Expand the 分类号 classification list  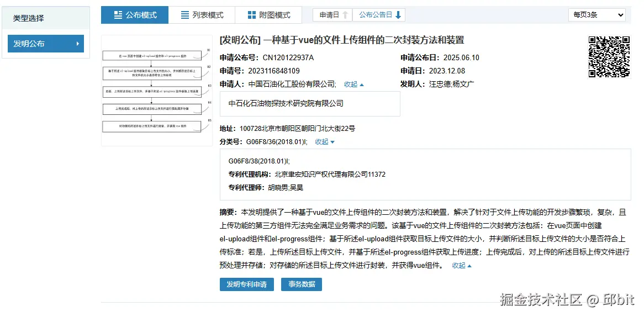coord(325,142)
